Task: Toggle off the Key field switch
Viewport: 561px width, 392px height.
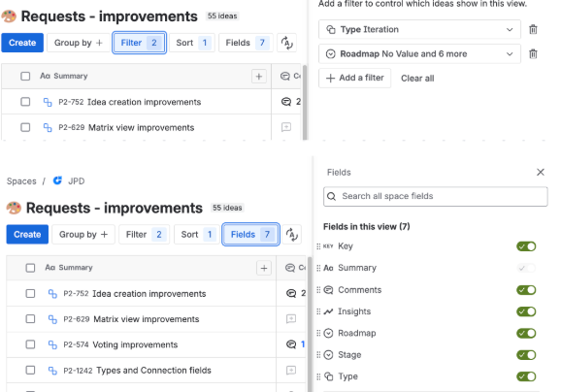Action: click(526, 246)
